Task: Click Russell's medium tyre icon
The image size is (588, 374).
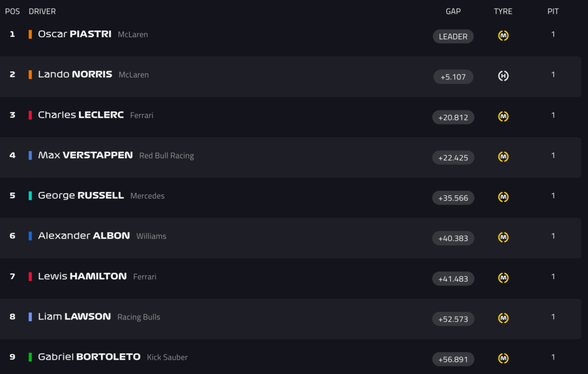Action: (503, 197)
